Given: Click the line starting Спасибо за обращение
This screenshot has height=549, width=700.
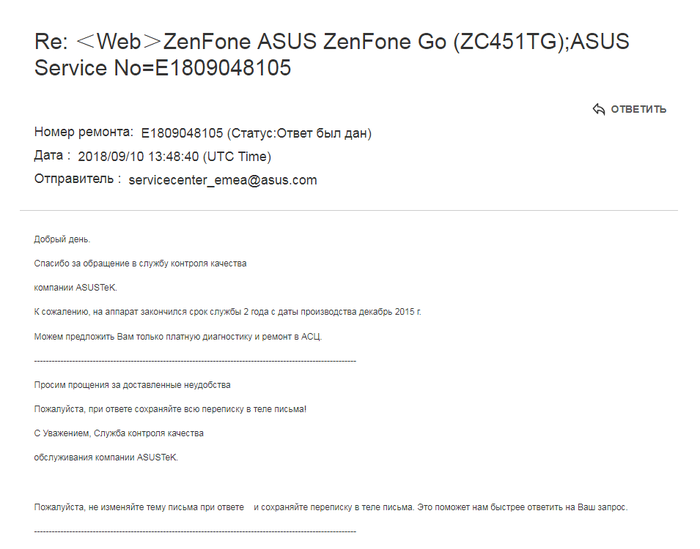Looking at the screenshot, I should [140, 263].
